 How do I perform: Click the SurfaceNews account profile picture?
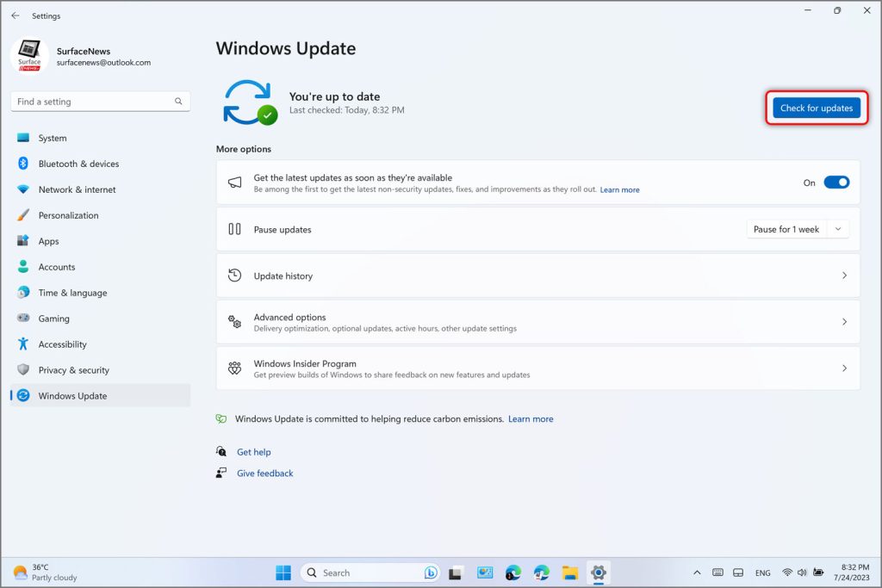click(x=29, y=56)
